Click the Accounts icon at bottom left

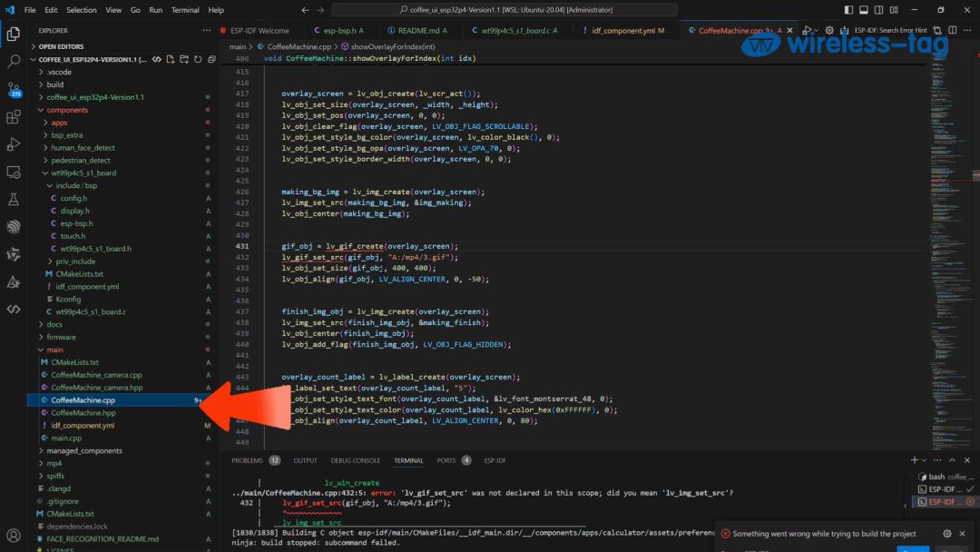(x=14, y=535)
